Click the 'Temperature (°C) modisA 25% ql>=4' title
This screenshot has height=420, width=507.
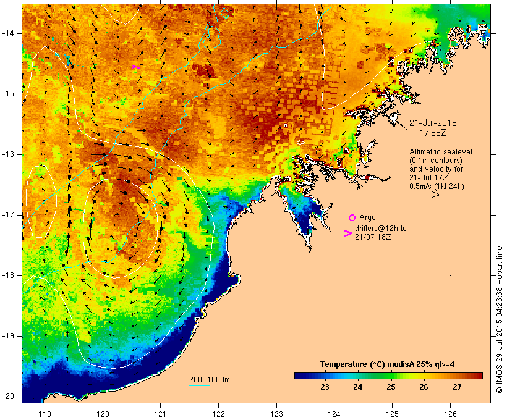[x=388, y=364]
